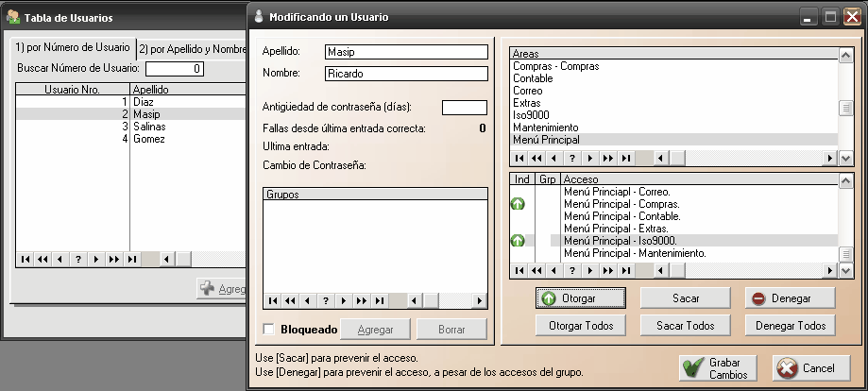Click green arrow icon beside Menú Principal - Compras

tap(518, 203)
